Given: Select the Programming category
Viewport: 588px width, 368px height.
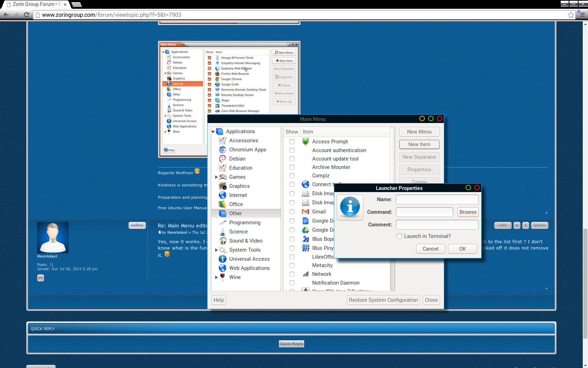Looking at the screenshot, I should (x=245, y=223).
